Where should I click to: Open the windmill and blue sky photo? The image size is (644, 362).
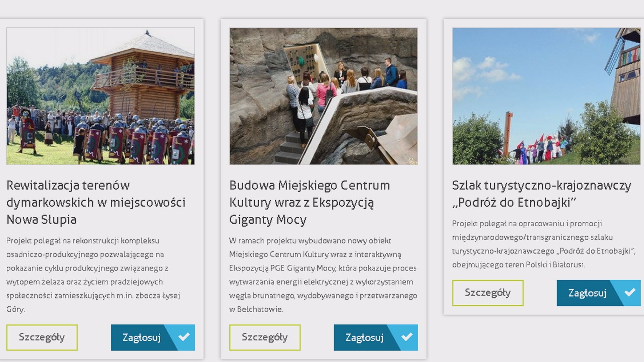tap(546, 96)
